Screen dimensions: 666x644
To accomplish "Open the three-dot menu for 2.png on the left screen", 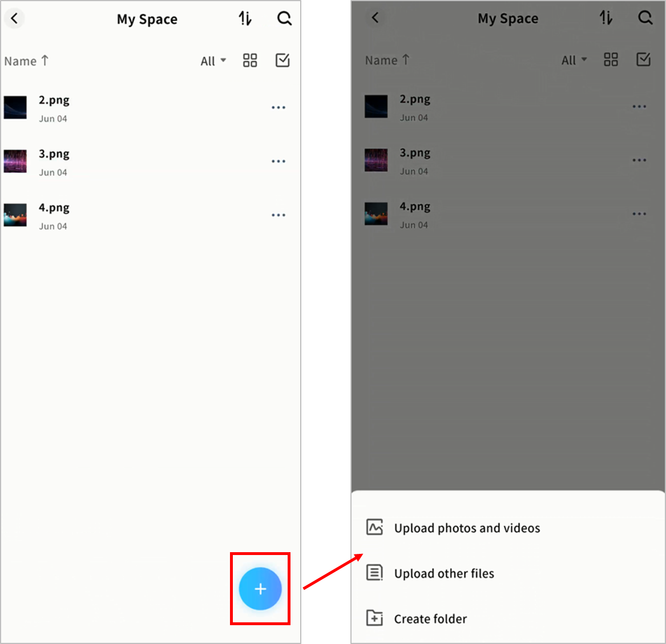I will (x=278, y=108).
